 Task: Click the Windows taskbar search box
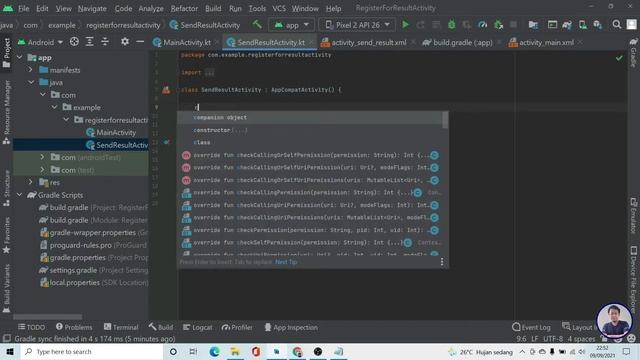[x=91, y=351]
